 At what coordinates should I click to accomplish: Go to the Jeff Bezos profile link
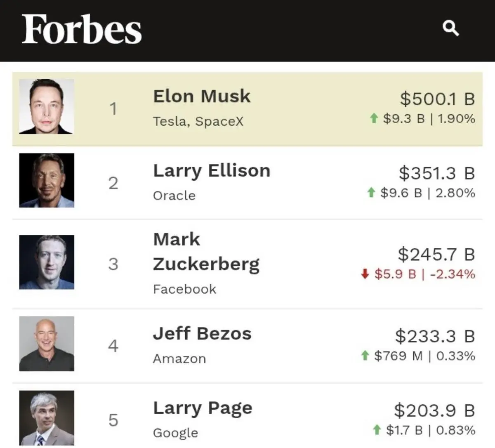tap(202, 333)
